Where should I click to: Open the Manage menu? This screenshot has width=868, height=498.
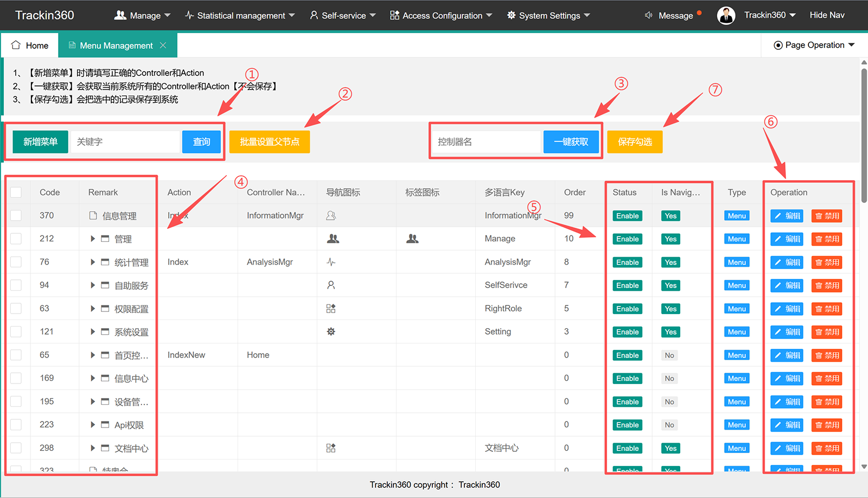(x=142, y=15)
